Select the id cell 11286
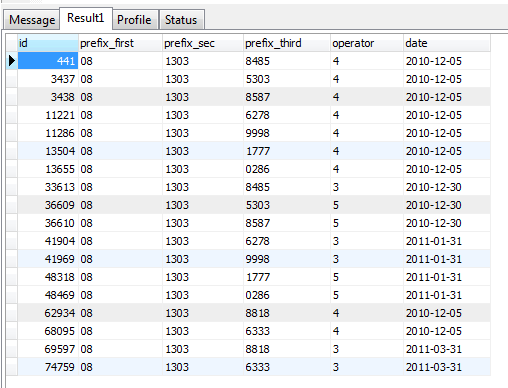 48,133
